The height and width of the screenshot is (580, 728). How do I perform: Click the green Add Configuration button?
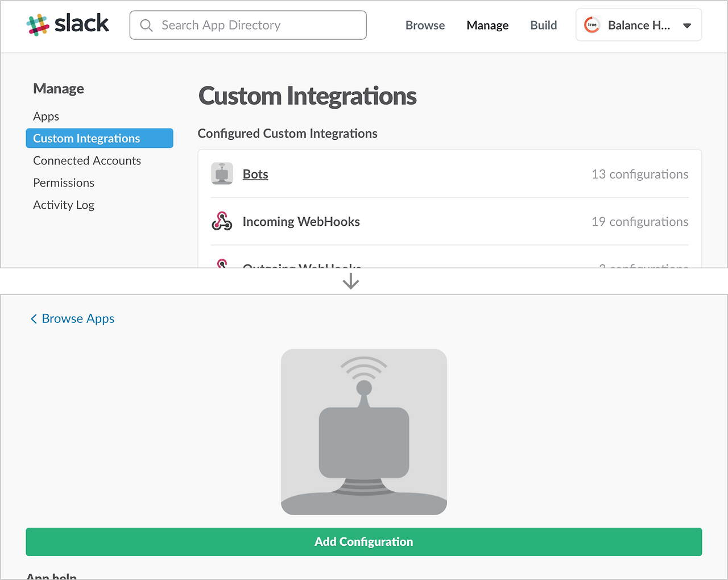(364, 542)
